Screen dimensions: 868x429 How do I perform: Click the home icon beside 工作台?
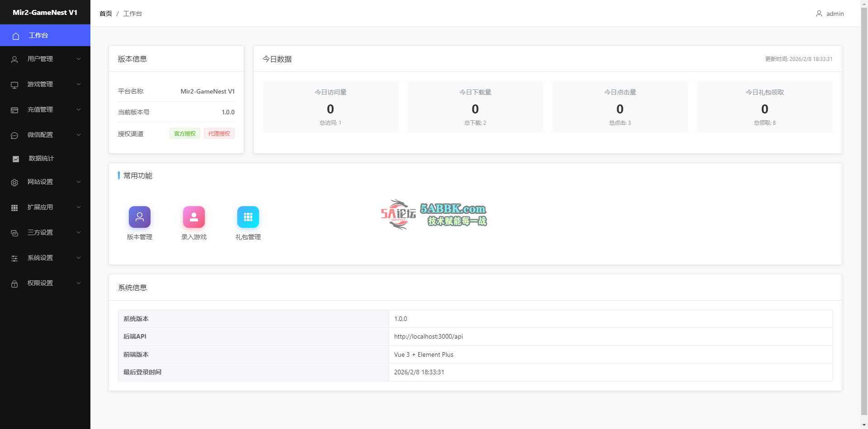[x=16, y=36]
